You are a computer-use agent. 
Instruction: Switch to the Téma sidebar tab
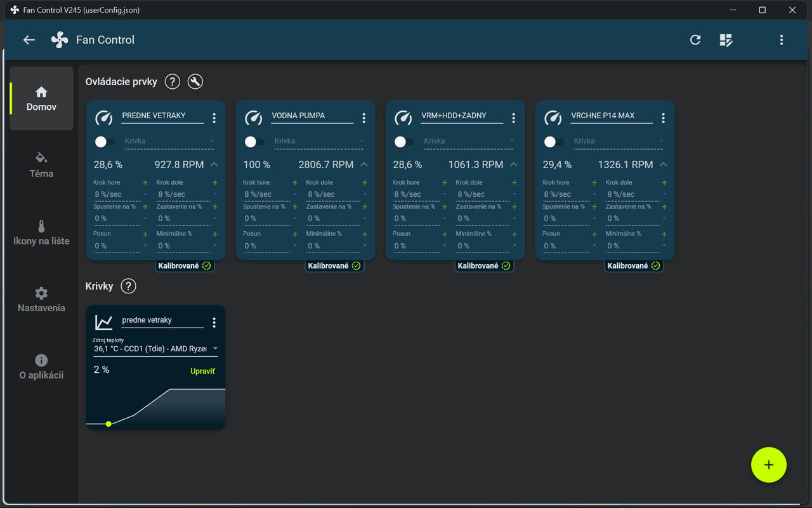tap(41, 165)
